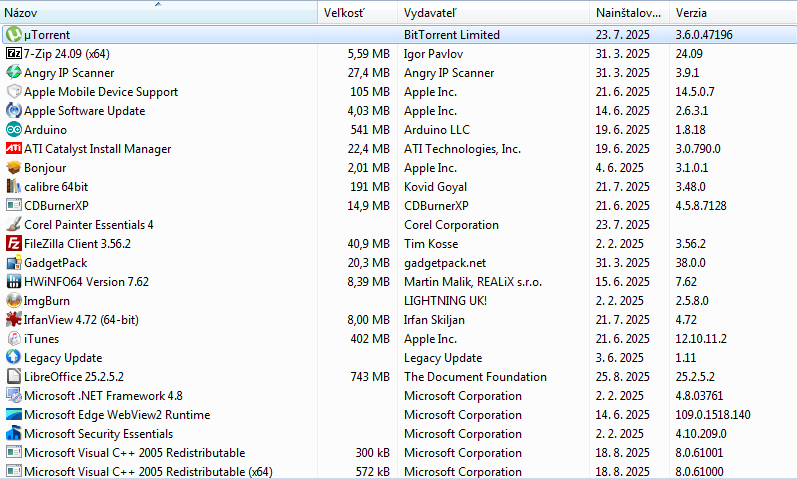Click install date '25. 8. 2025'
Screen dimensions: 797x479
pyautogui.click(x=623, y=377)
